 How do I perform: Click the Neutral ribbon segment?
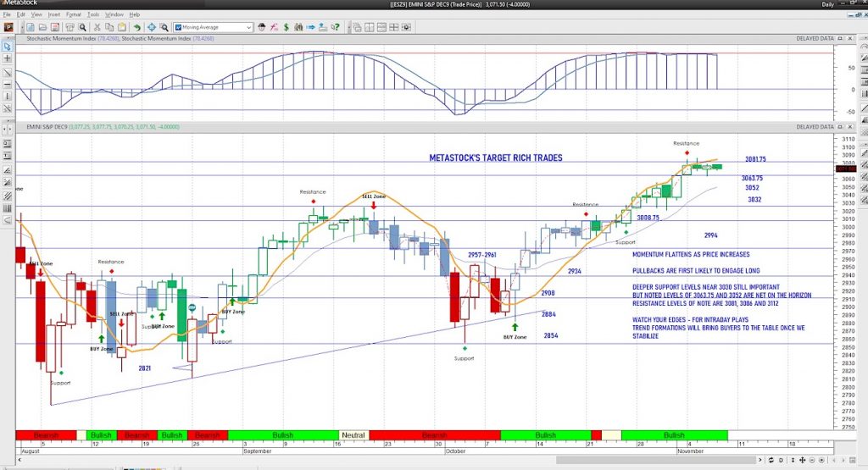point(353,435)
